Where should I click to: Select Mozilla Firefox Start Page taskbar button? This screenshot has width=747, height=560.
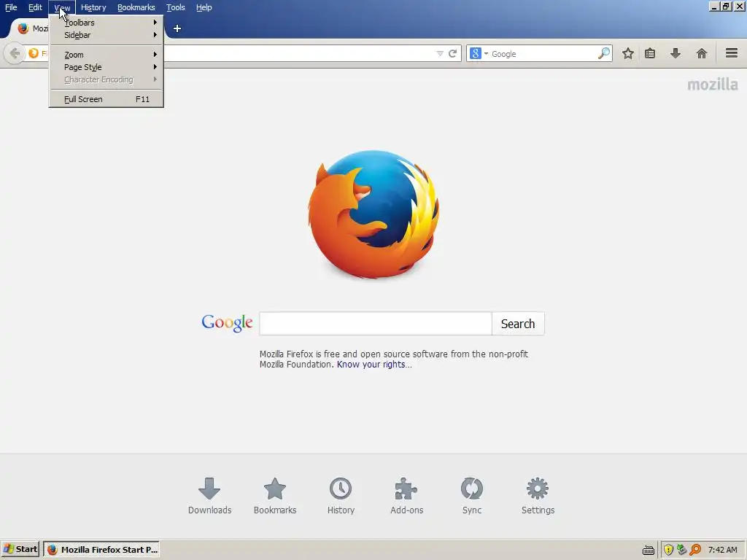click(101, 549)
